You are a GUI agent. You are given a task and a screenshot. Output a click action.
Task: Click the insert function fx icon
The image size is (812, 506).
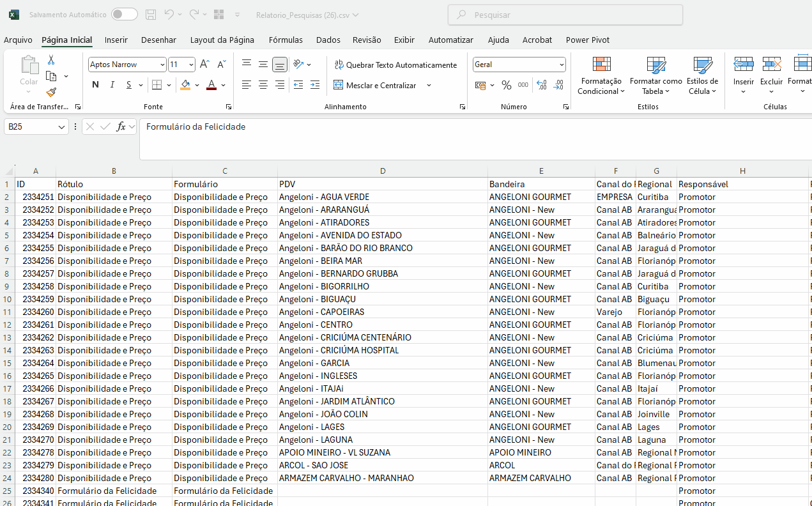pos(121,126)
